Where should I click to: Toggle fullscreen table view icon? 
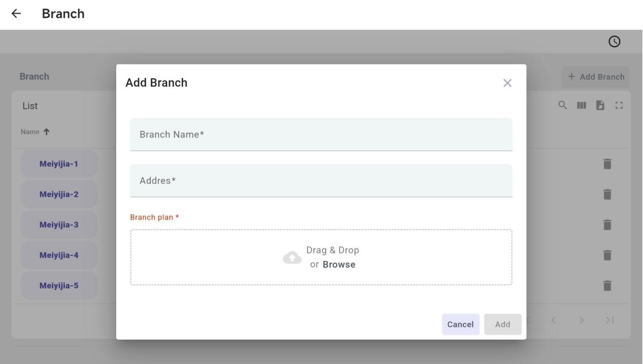[619, 105]
